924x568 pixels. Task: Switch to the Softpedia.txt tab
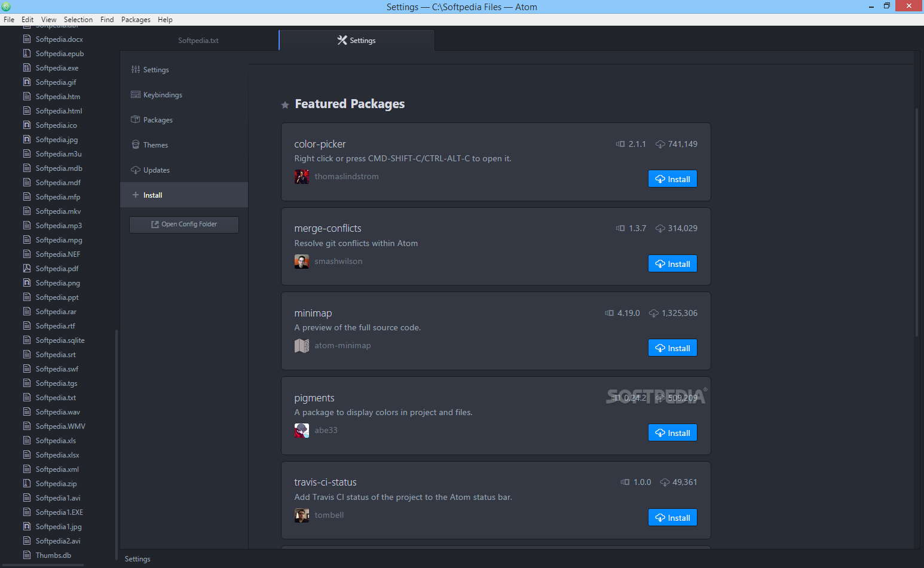[198, 41]
